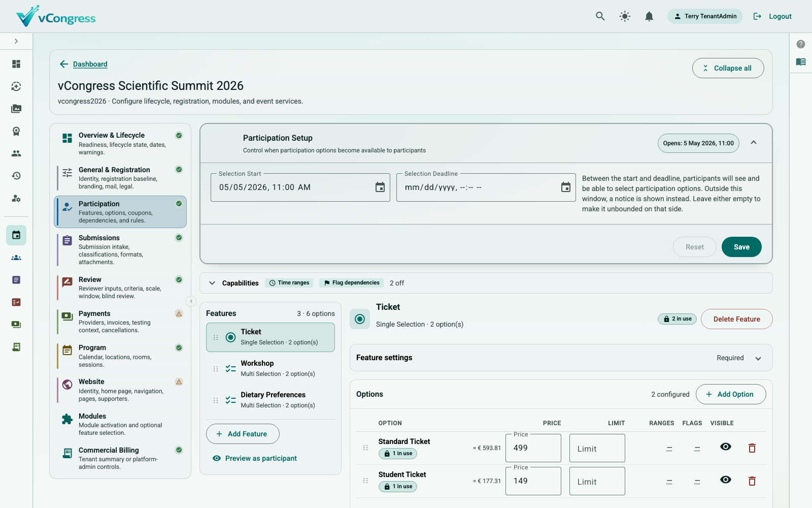812x508 pixels.
Task: Select the Ticket feature in Features list
Action: click(270, 337)
